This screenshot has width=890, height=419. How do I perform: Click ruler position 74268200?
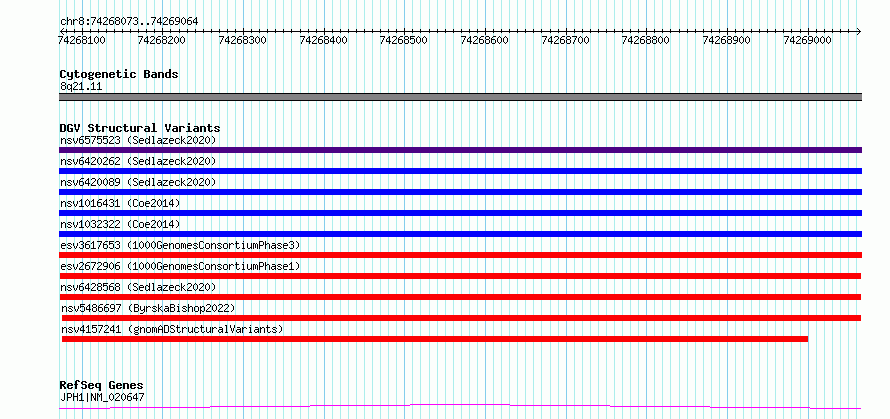(x=162, y=40)
